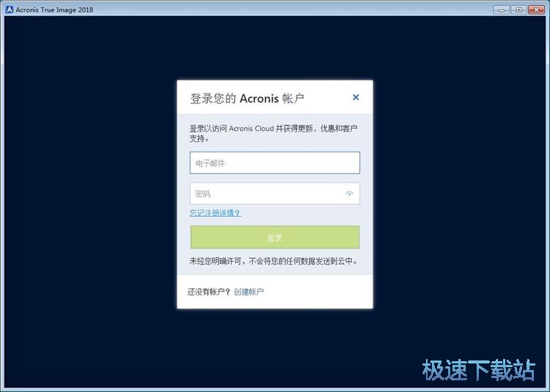The height and width of the screenshot is (392, 550).
Task: Click the green 登录 button
Action: pos(275,237)
